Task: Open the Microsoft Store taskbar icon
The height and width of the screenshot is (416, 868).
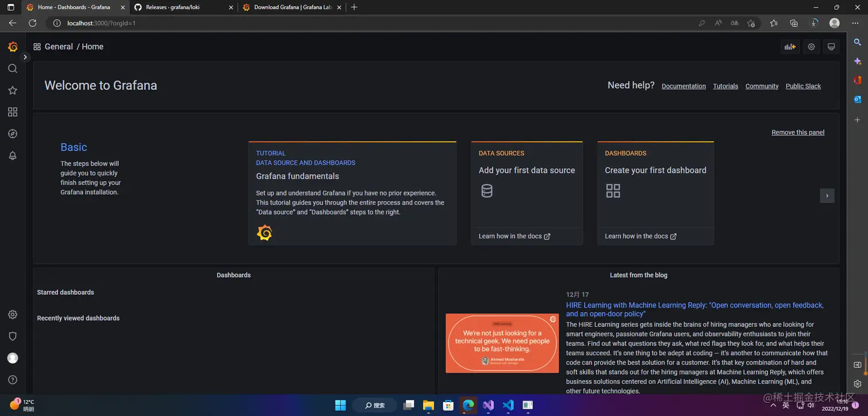Action: point(448,405)
